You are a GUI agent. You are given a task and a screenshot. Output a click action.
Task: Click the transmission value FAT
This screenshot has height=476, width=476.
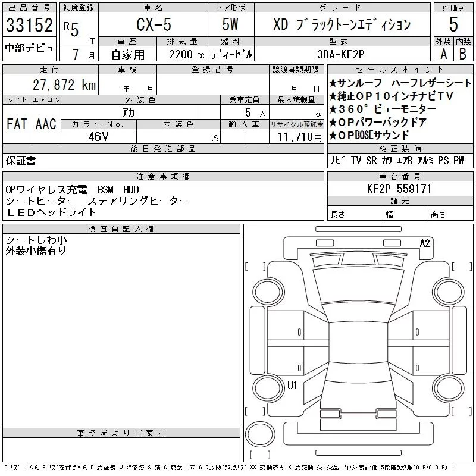pos(17,124)
